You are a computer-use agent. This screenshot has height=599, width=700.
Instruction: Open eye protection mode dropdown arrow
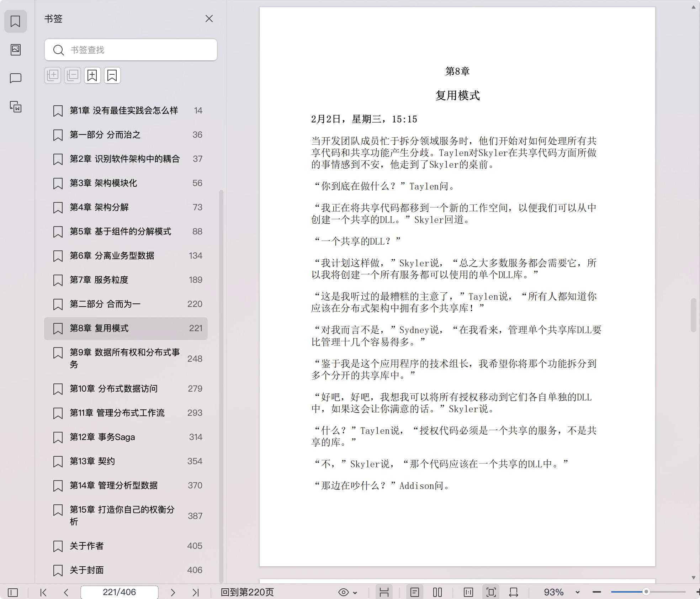point(355,593)
